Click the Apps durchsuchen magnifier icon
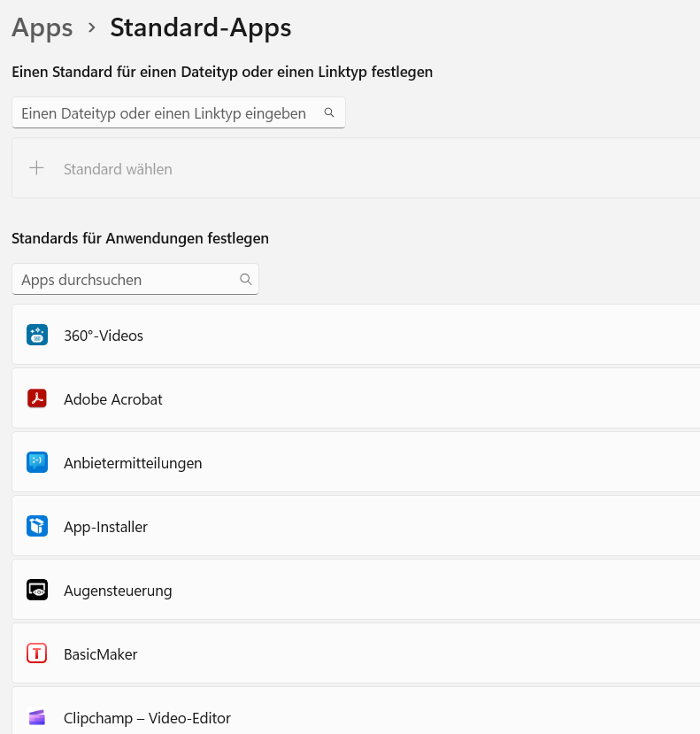 pos(245,280)
